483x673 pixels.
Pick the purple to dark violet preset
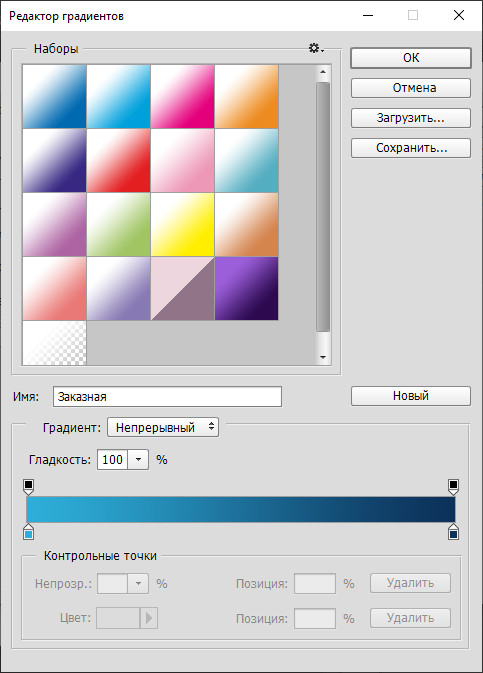(246, 288)
